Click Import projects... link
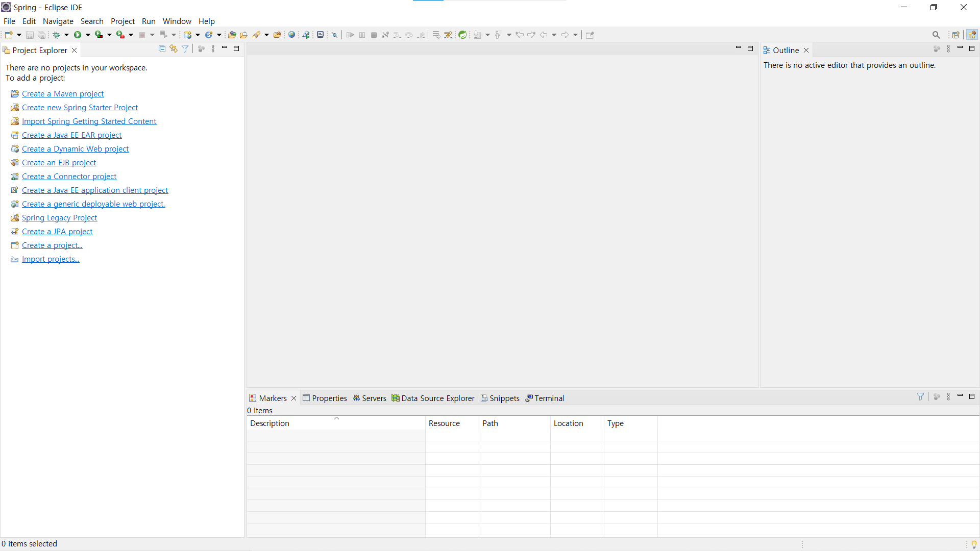 [51, 259]
